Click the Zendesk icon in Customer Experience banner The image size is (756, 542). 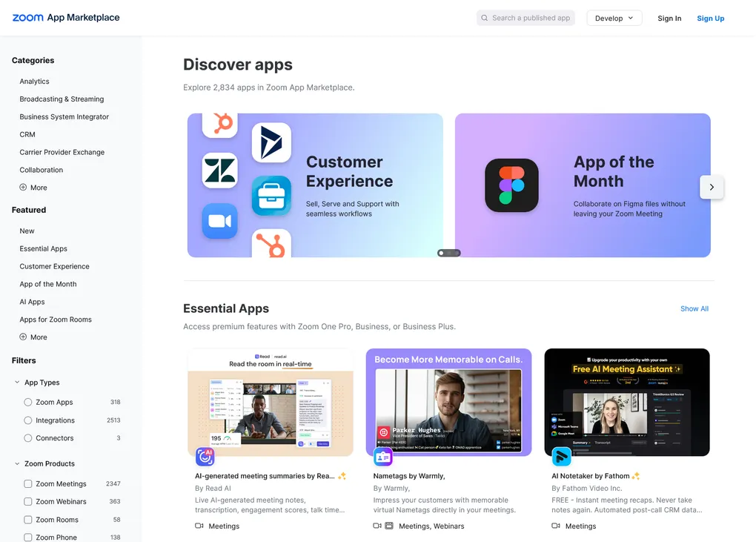pyautogui.click(x=219, y=171)
